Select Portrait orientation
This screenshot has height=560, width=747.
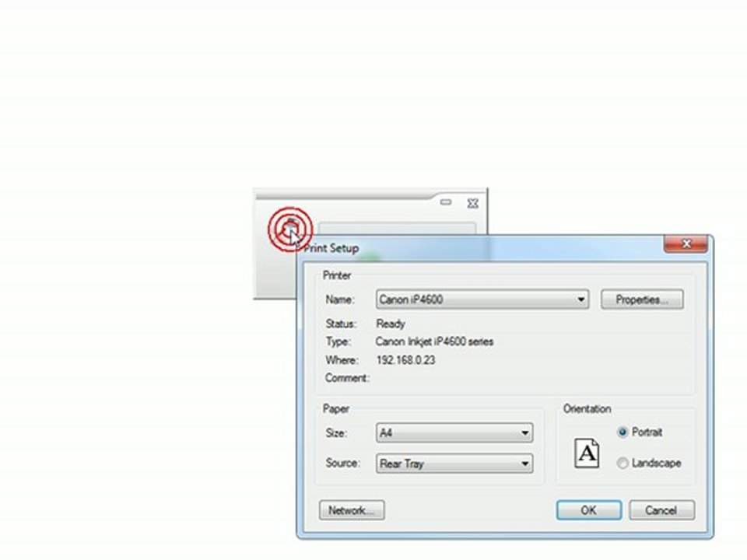tap(640, 432)
